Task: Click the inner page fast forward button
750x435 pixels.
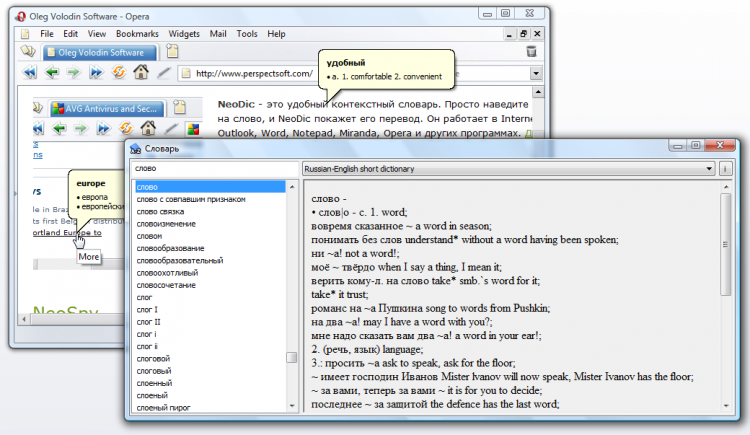Action: click(x=103, y=128)
